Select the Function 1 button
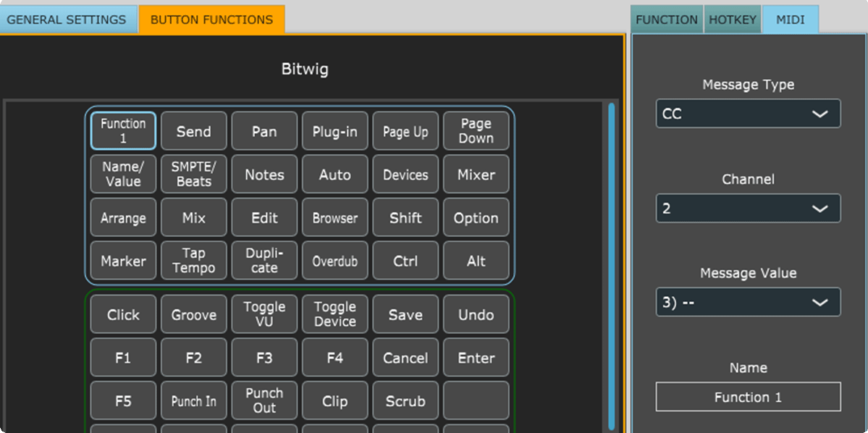The height and width of the screenshot is (433, 868). (x=122, y=130)
